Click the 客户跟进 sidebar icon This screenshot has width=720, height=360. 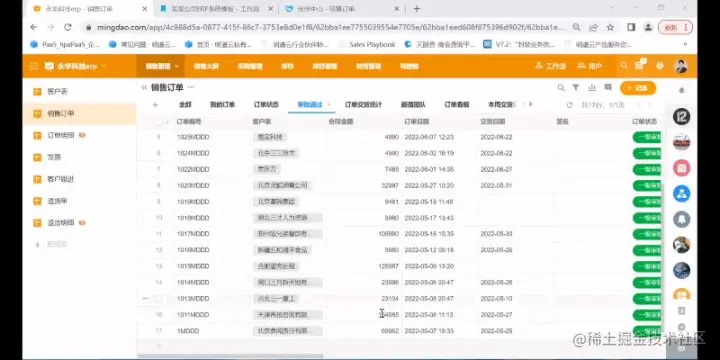click(38, 179)
